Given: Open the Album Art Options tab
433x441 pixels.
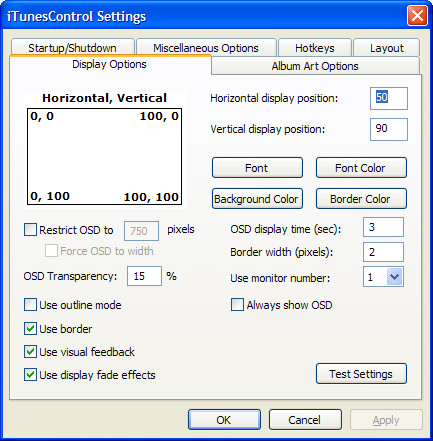Looking at the screenshot, I should 315,66.
